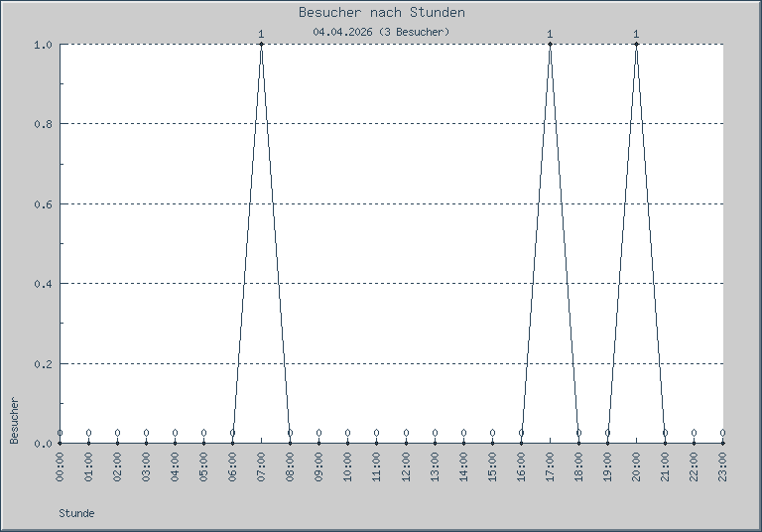Image resolution: width=762 pixels, height=532 pixels.
Task: Click the vertical 'Besucher' y-axis title
Action: tap(14, 420)
